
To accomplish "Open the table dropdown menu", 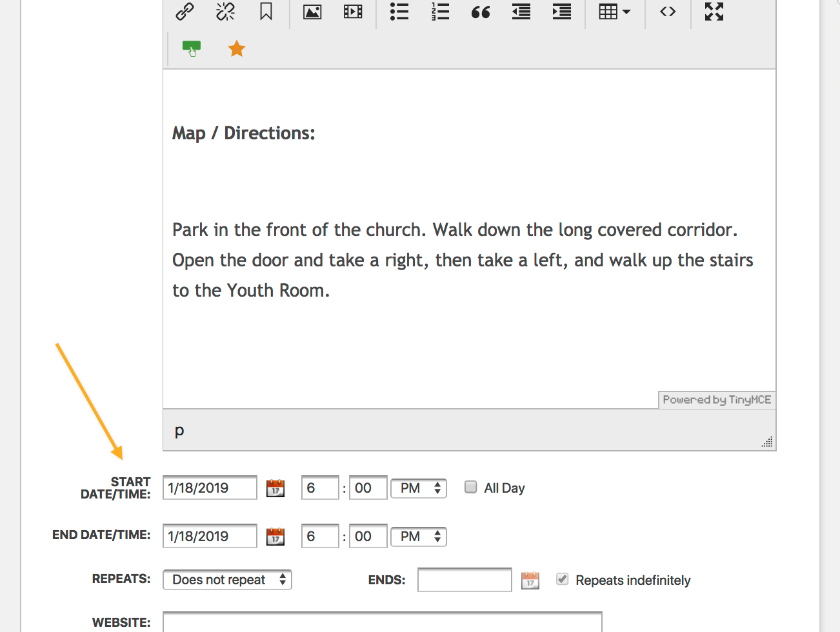I will click(x=615, y=12).
